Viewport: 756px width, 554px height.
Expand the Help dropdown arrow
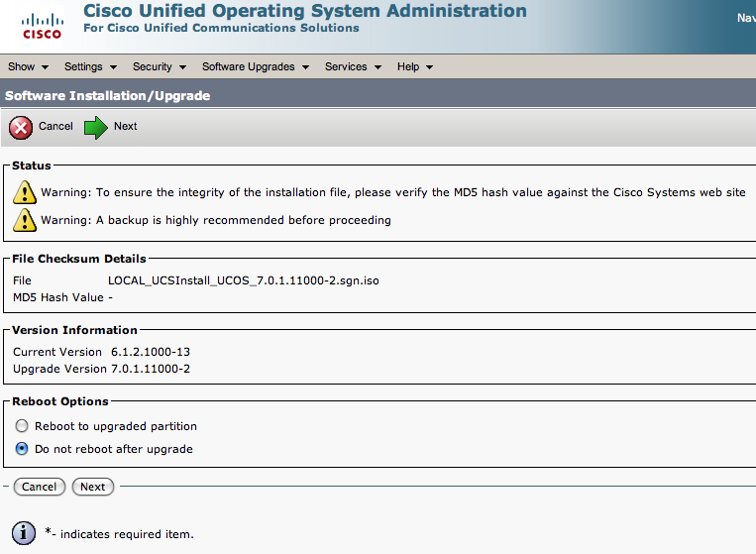(x=430, y=67)
